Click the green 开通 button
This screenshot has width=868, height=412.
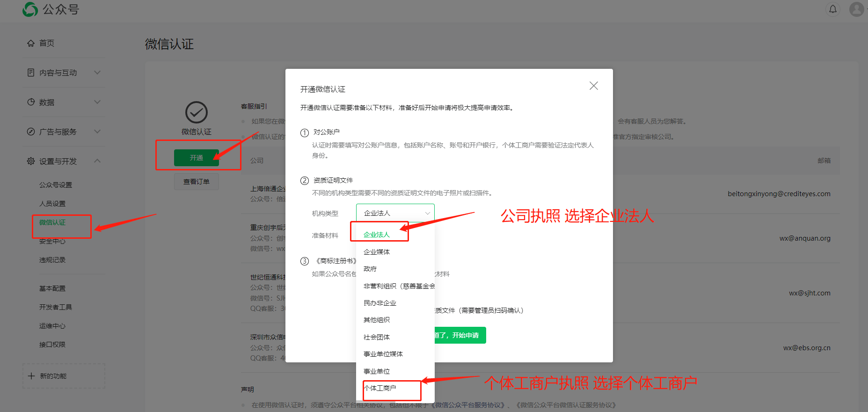(x=197, y=158)
